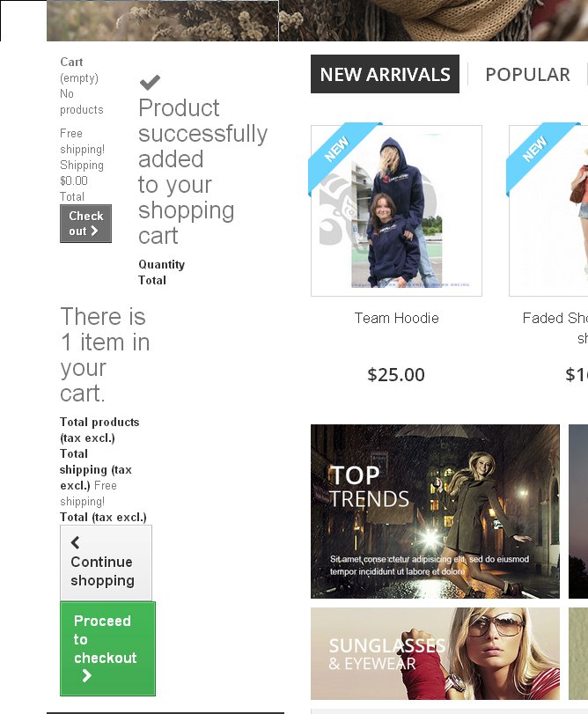Image resolution: width=588 pixels, height=714 pixels.
Task: Click the arrow icon under Proceed to checkout
Action: click(86, 676)
